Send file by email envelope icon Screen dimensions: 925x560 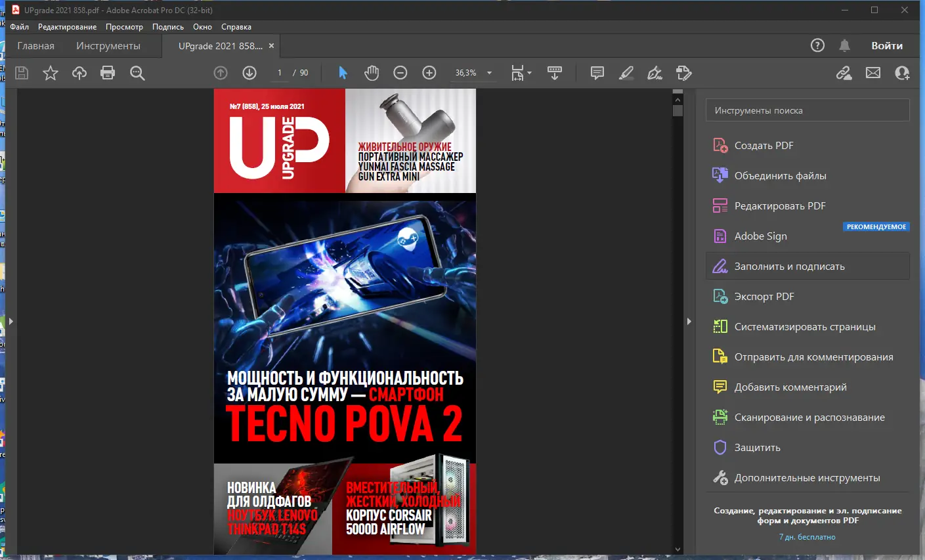click(873, 73)
